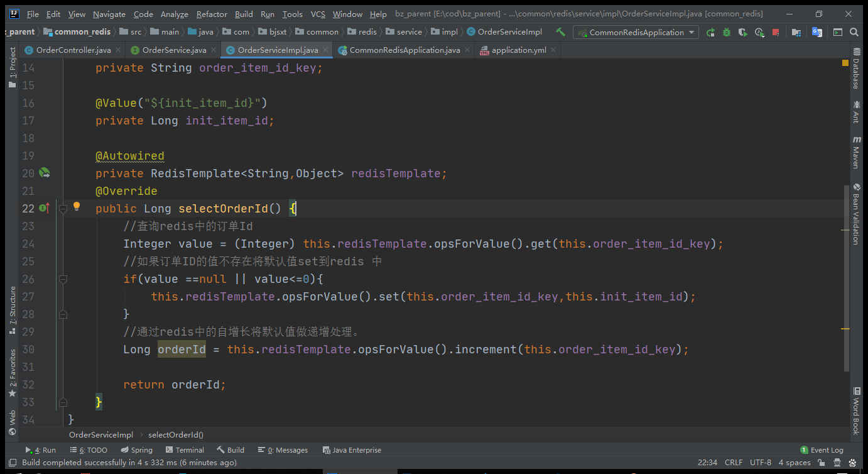
Task: Stop the running application with the red square
Action: 776,32
